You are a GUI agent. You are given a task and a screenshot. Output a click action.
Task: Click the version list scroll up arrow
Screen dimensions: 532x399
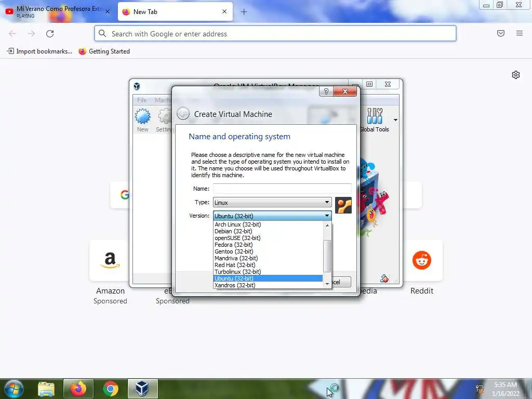click(327, 225)
